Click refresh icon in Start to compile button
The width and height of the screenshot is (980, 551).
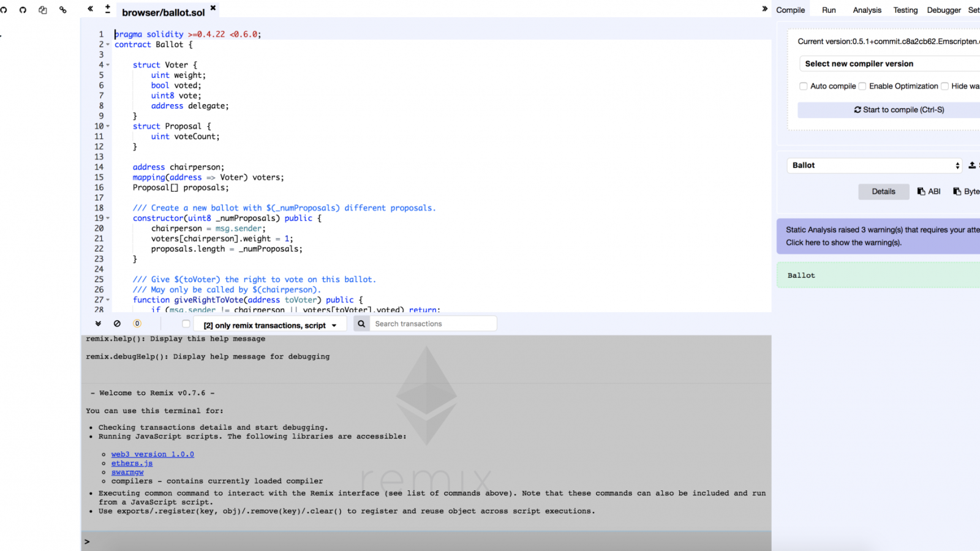pyautogui.click(x=858, y=110)
